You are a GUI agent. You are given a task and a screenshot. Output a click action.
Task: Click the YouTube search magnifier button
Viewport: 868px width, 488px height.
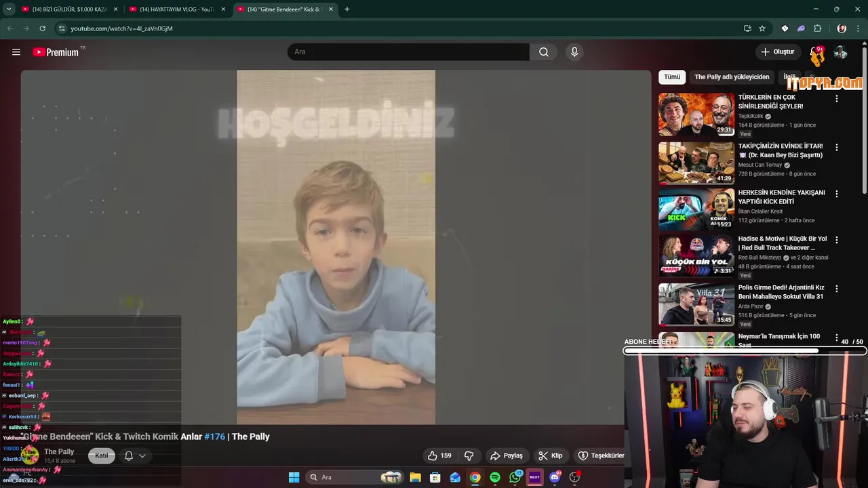[544, 52]
